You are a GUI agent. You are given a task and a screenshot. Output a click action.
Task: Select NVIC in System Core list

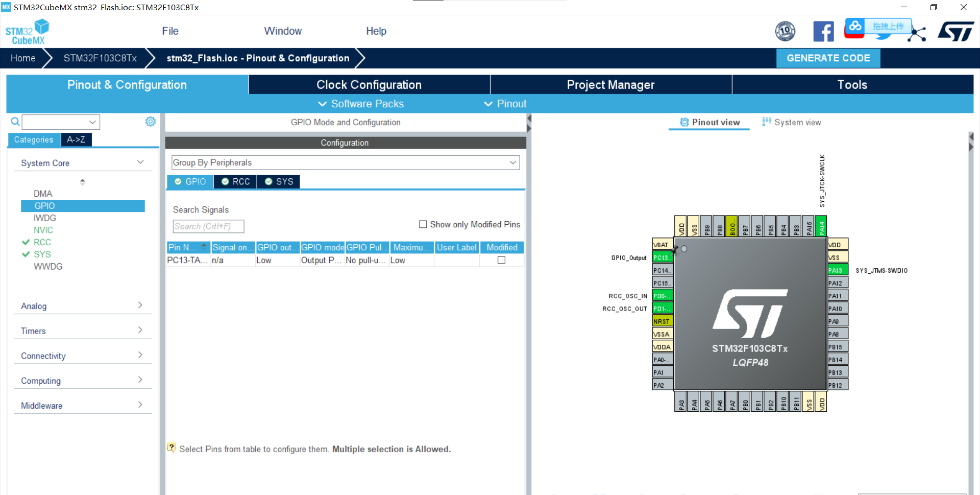(43, 230)
